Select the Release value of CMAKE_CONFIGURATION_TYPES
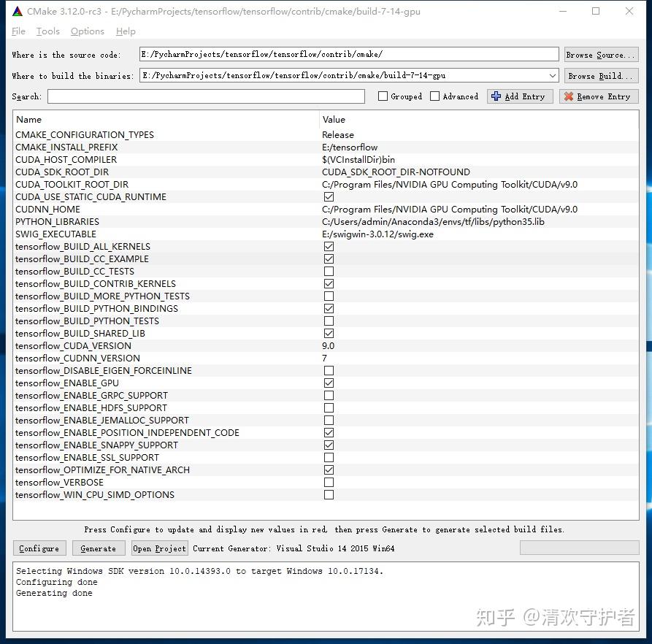Screen dimensions: 652x644 338,134
